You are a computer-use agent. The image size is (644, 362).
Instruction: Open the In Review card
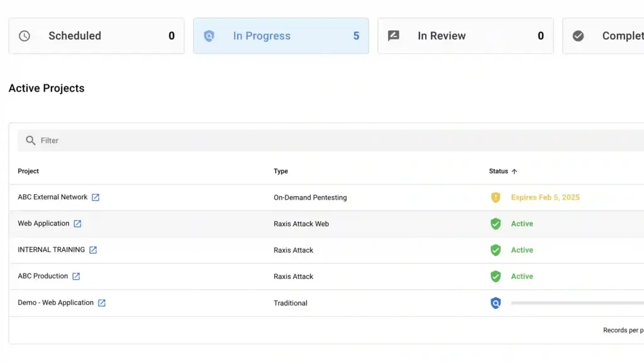point(465,36)
